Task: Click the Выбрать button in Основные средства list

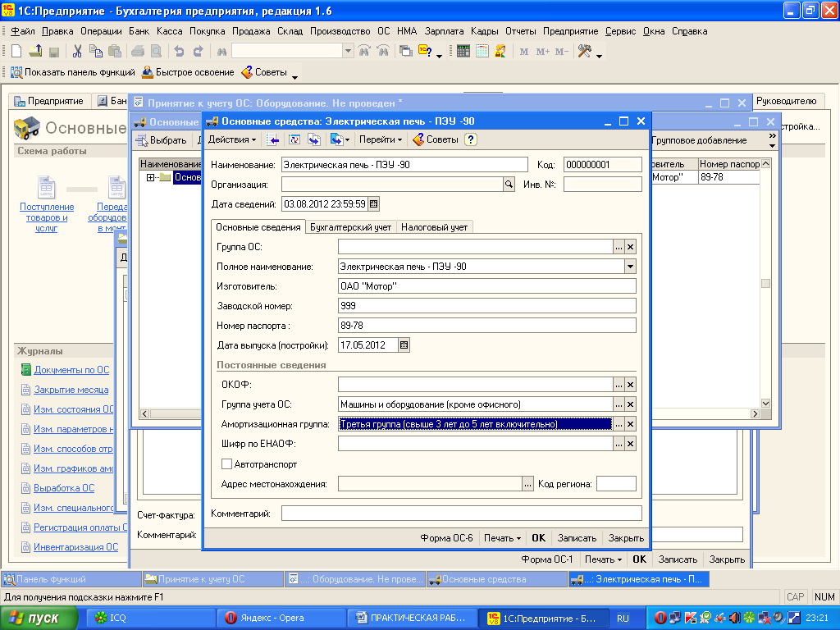Action: click(161, 140)
